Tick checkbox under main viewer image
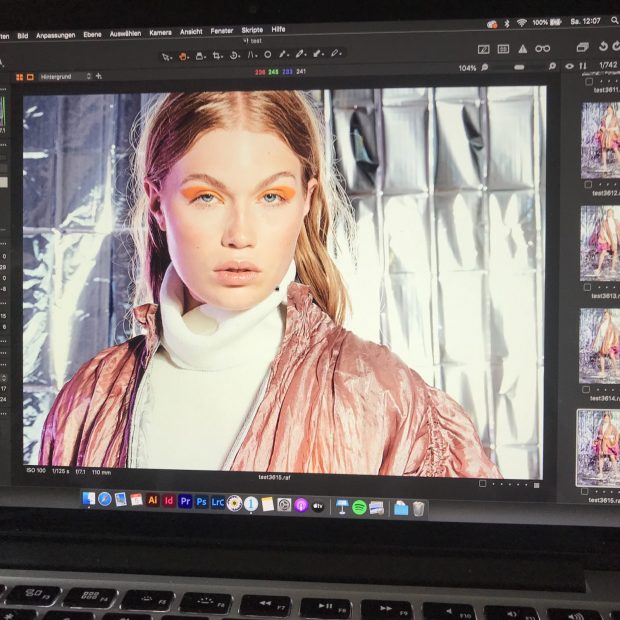This screenshot has width=620, height=620. pyautogui.click(x=482, y=484)
